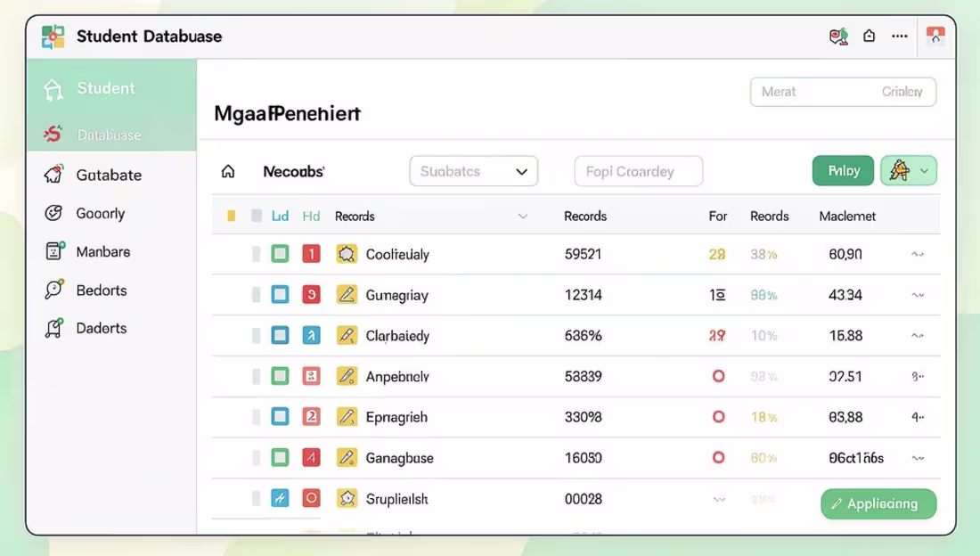This screenshot has width=980, height=556.
Task: Sort by the Hd column header
Action: [311, 216]
